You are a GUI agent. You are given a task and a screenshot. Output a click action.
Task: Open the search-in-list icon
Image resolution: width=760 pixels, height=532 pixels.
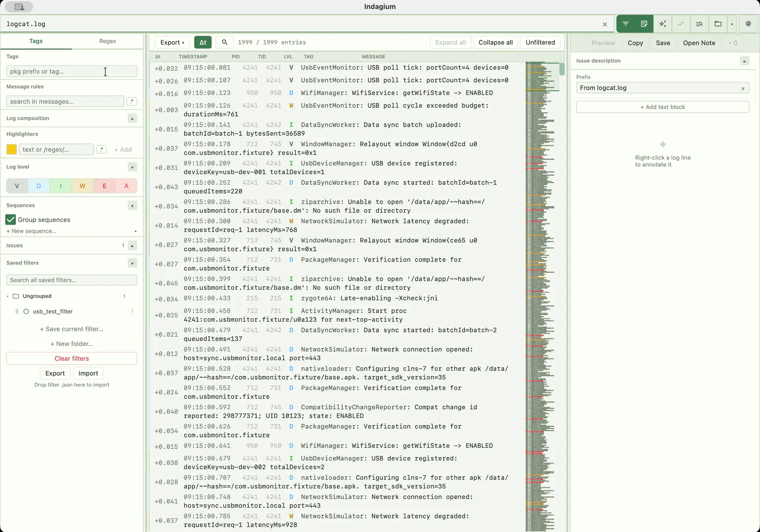click(699, 24)
